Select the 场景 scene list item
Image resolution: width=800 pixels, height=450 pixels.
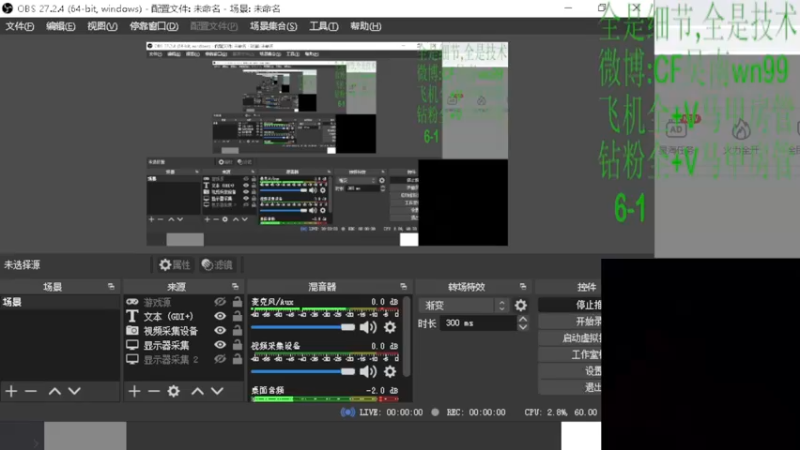(x=60, y=302)
